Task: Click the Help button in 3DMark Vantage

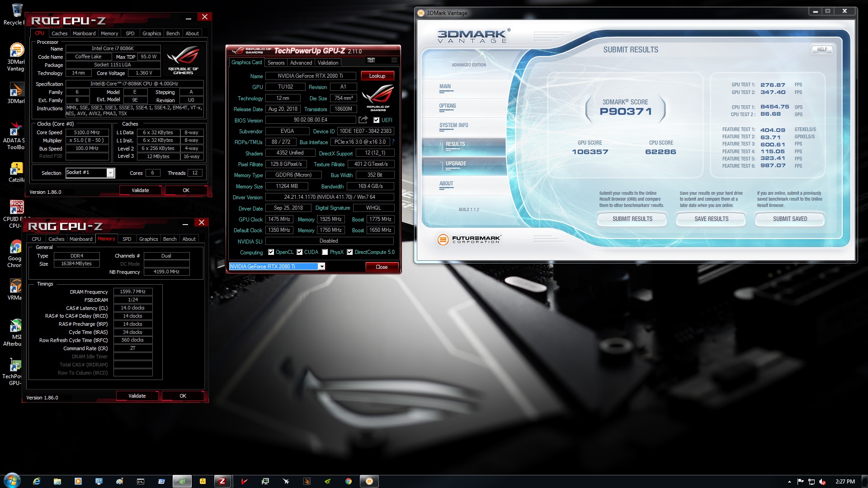Action: point(822,49)
